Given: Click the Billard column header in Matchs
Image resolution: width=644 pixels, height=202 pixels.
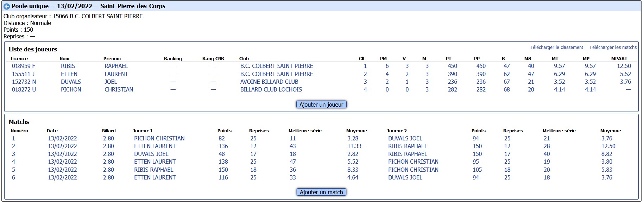Looking at the screenshot, I should point(109,131).
